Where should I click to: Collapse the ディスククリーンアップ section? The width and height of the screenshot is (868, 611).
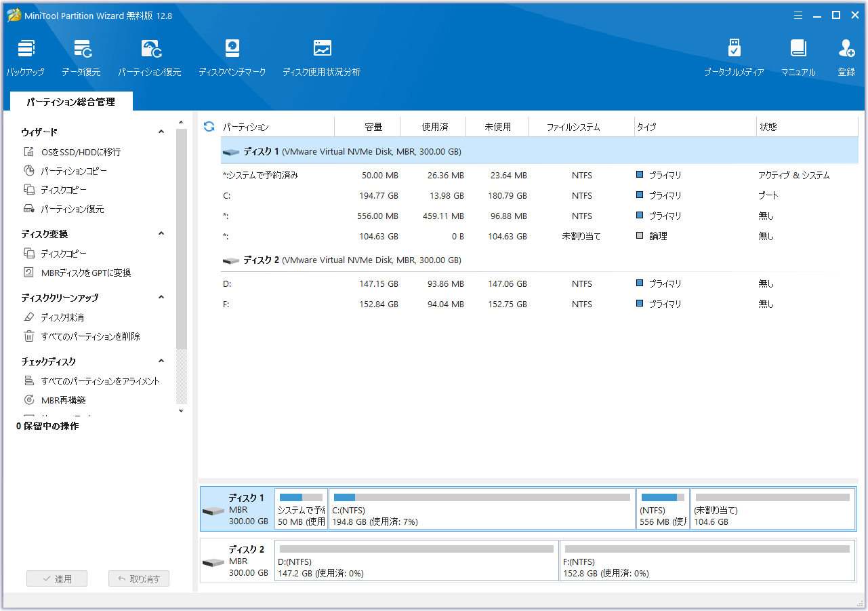(x=161, y=298)
